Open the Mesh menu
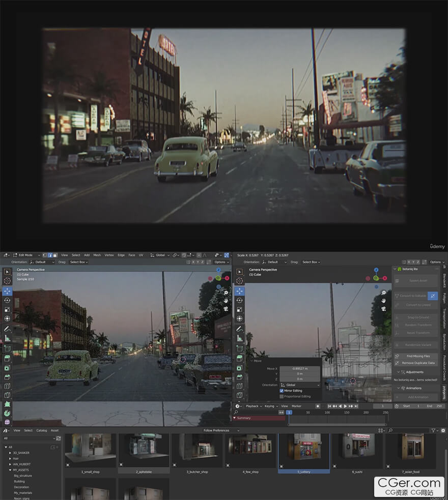 coord(97,255)
